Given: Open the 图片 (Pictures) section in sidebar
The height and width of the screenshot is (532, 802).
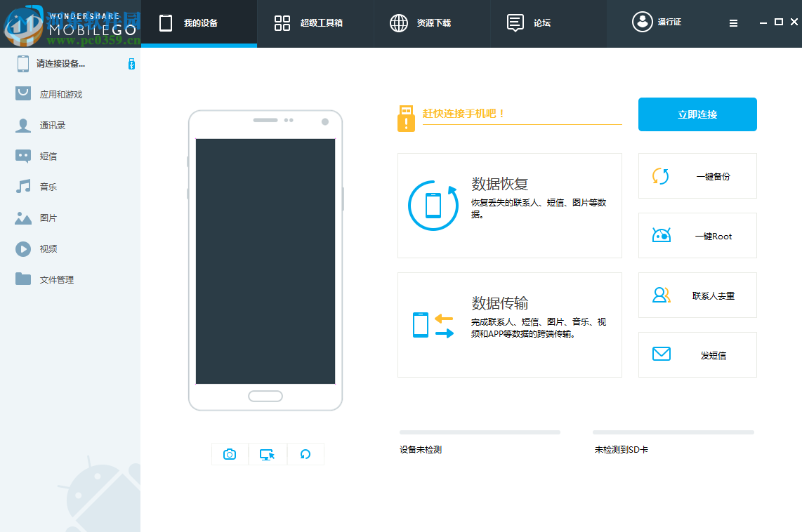Looking at the screenshot, I should 22,218.
